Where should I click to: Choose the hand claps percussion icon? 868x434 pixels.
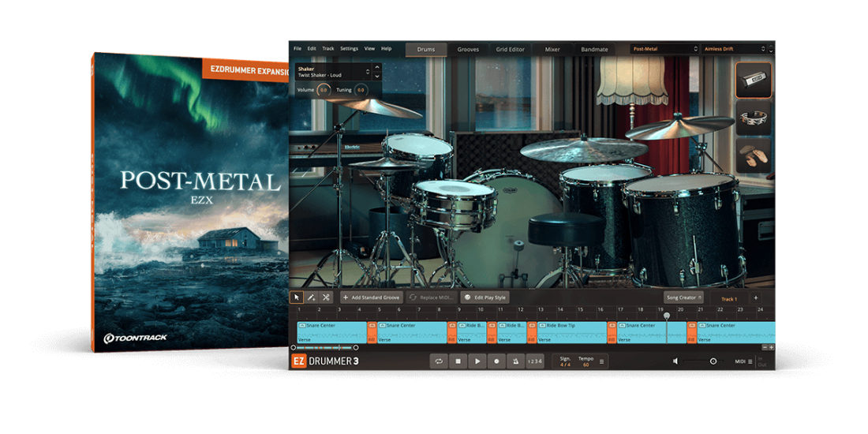754,155
